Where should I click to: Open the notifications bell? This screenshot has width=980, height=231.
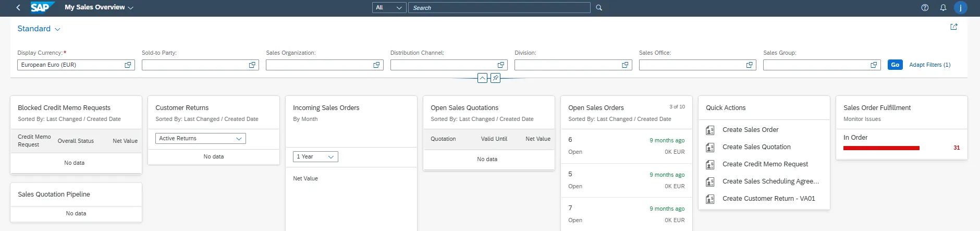coord(943,7)
